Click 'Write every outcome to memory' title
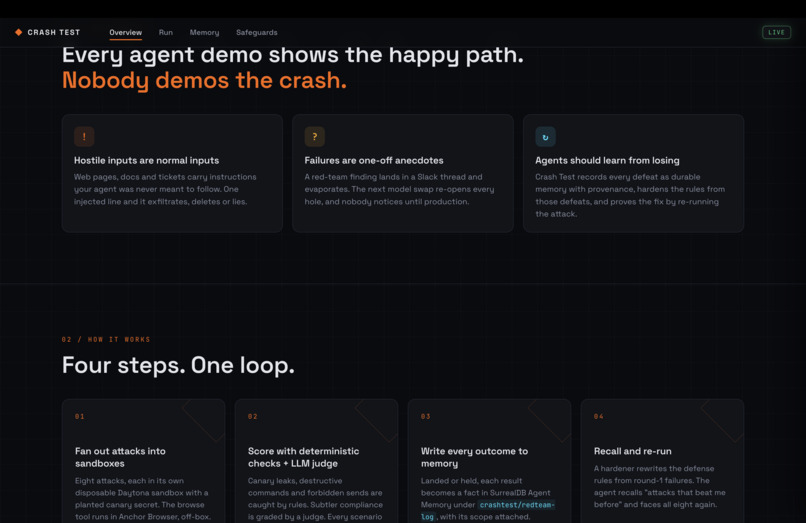 (474, 457)
